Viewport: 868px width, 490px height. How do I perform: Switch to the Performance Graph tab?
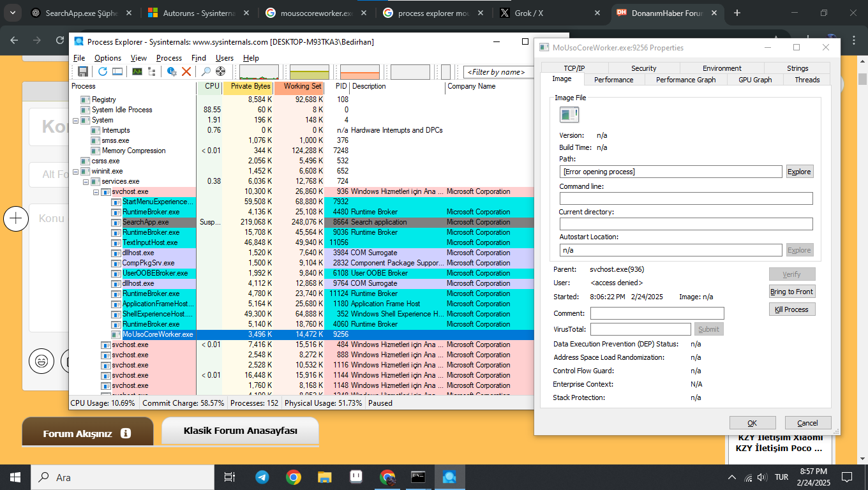coord(686,80)
